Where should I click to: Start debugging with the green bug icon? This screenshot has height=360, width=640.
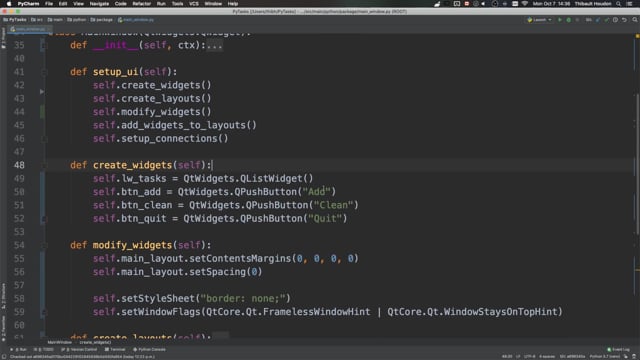click(569, 20)
